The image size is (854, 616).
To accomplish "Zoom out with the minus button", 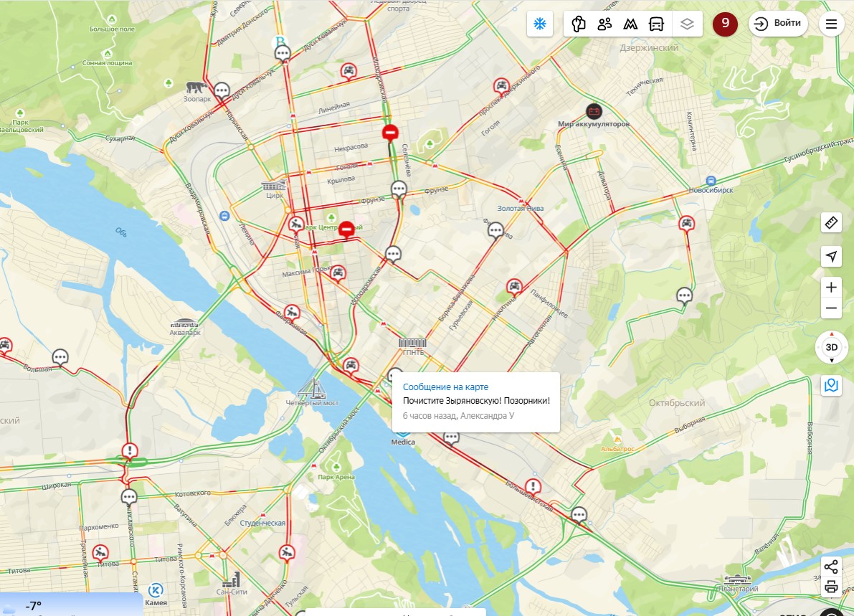I will tap(831, 308).
